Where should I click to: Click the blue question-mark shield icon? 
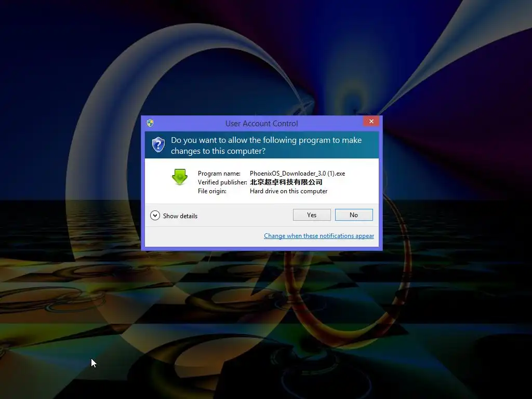(158, 145)
